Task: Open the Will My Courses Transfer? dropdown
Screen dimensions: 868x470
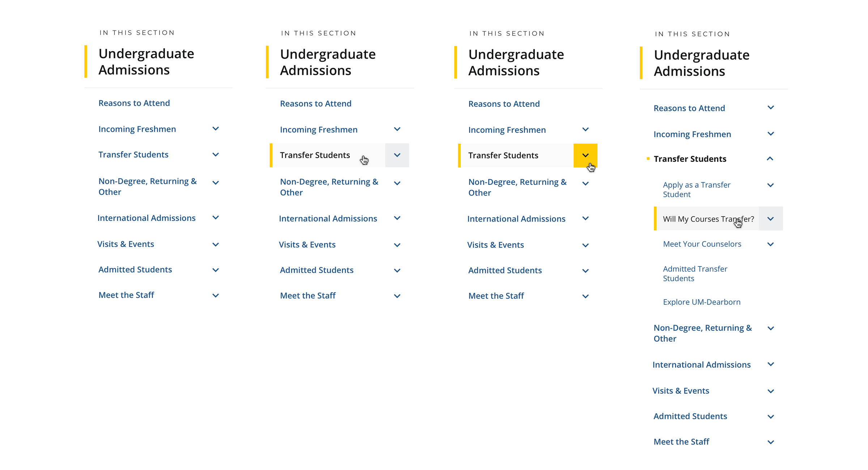Action: [771, 219]
